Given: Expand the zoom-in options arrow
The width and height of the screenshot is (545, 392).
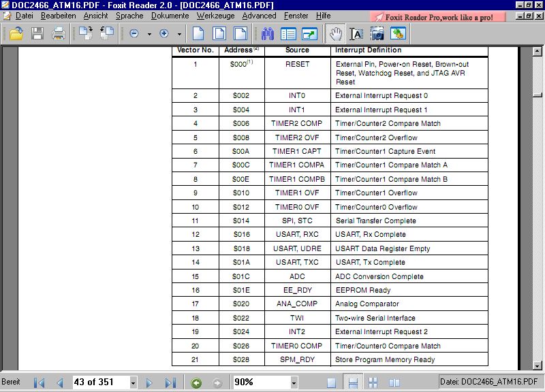Looking at the screenshot, I should (179, 34).
